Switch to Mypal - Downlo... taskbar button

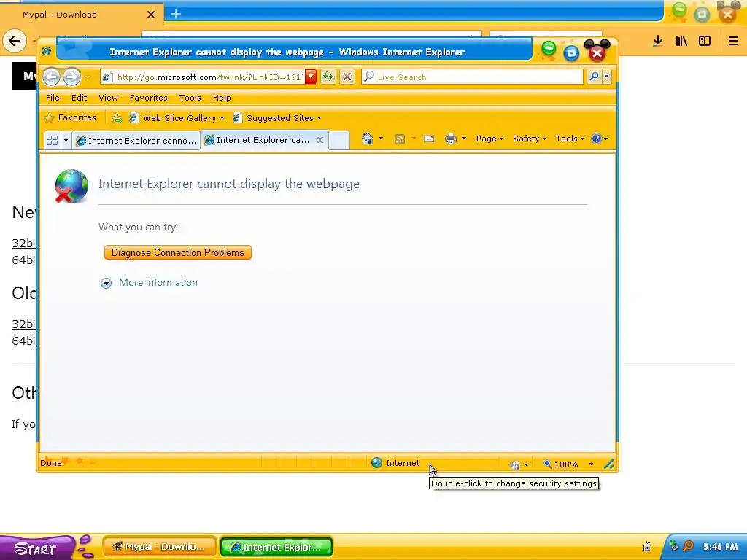pyautogui.click(x=160, y=547)
